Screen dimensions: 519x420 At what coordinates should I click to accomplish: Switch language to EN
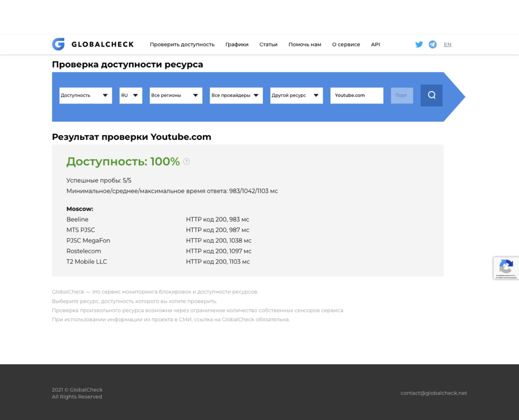pyautogui.click(x=448, y=45)
